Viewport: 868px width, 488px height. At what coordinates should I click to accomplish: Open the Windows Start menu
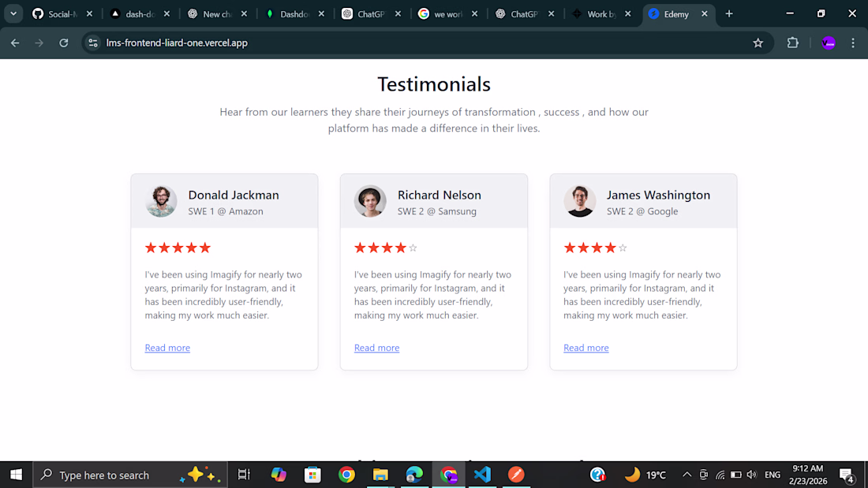16,475
